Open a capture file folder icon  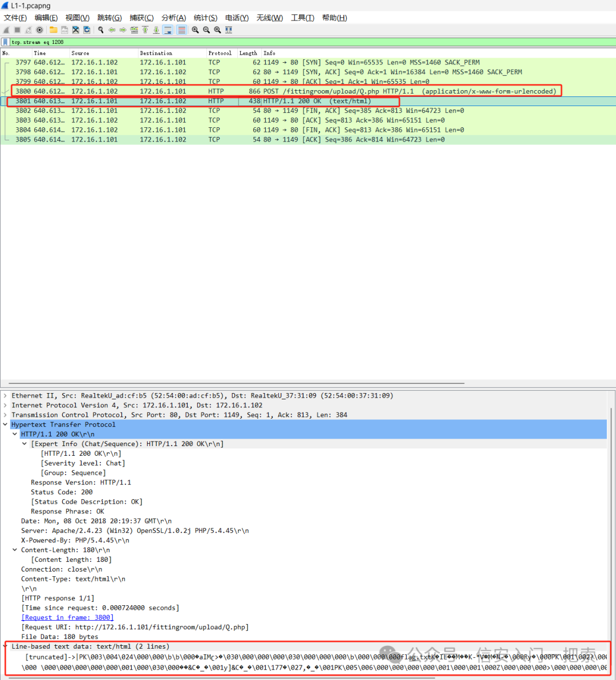click(53, 30)
